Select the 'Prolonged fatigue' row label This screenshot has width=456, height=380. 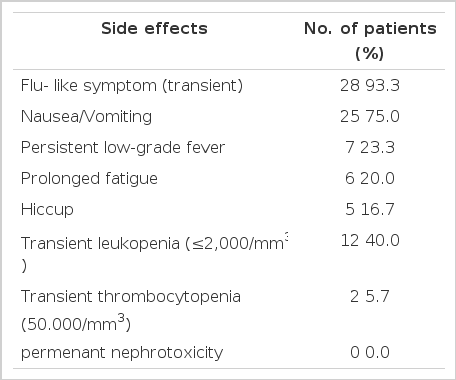89,178
